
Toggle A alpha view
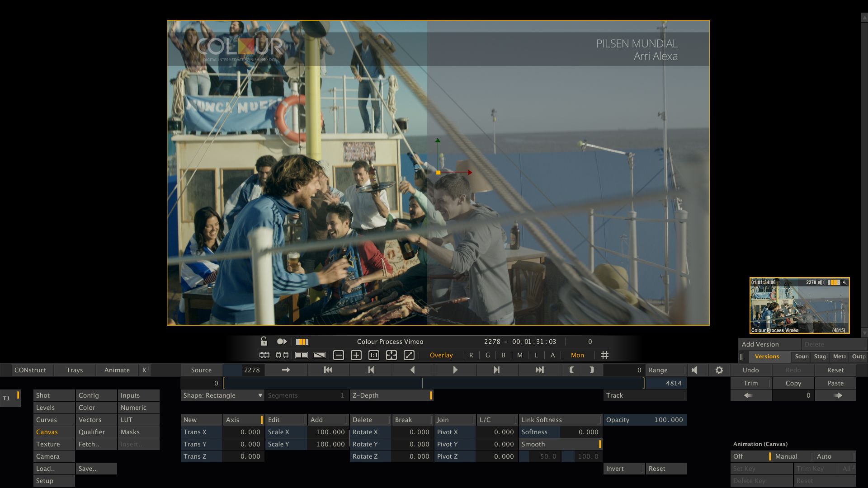coord(552,355)
